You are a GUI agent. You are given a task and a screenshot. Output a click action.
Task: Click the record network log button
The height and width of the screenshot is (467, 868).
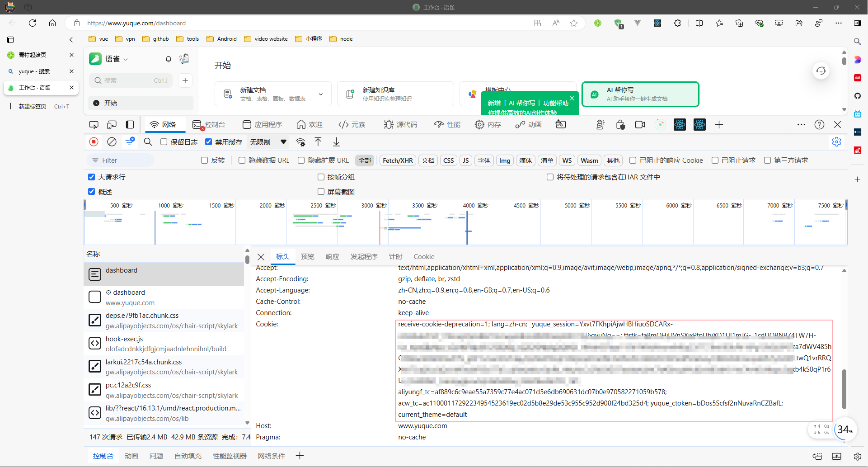coord(94,142)
